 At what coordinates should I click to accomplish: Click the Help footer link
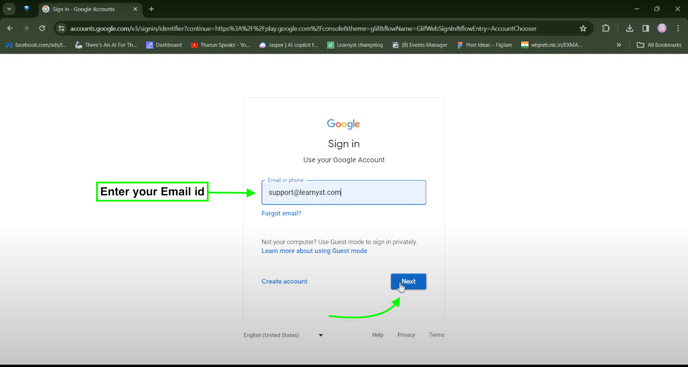378,335
